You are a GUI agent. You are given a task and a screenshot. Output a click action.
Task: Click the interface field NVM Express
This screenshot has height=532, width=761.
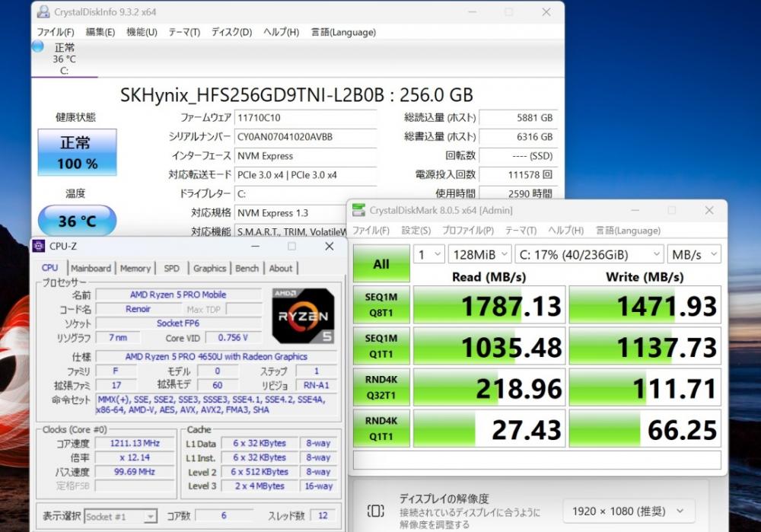click(305, 156)
